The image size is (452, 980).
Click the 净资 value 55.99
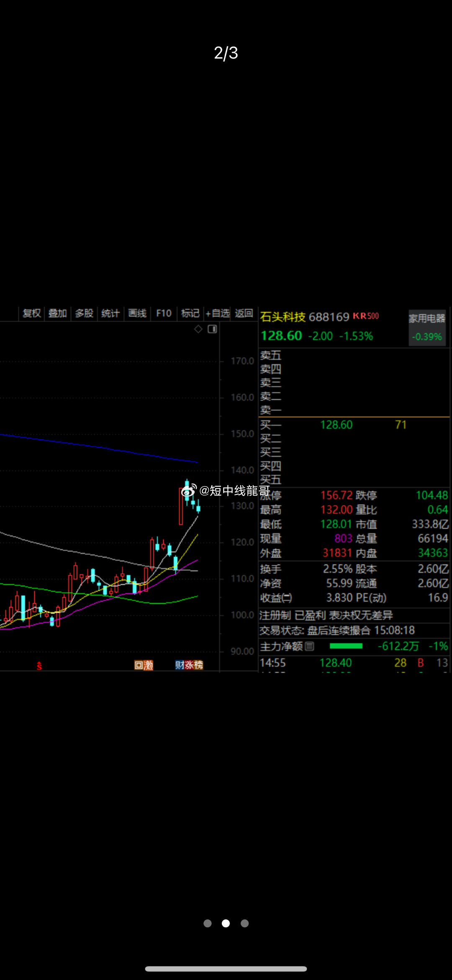339,584
